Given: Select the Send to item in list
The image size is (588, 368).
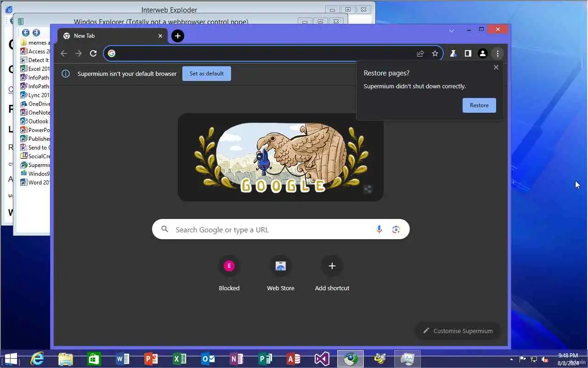Looking at the screenshot, I should coord(35,148).
